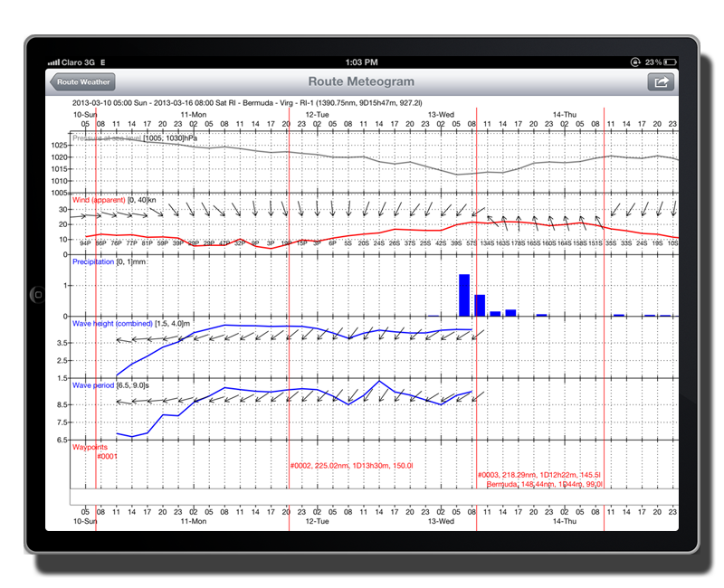Tap the orientation lock icon in the status bar
The height and width of the screenshot is (588, 724).
pos(633,62)
